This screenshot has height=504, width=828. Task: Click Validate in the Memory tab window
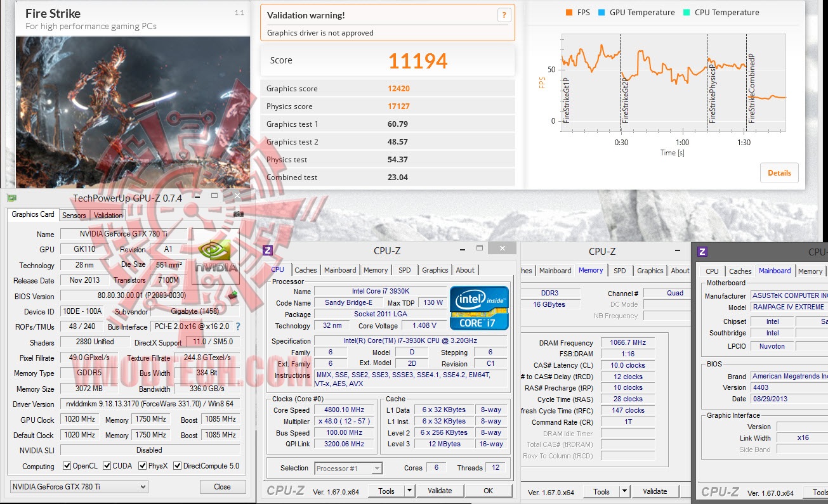[655, 491]
